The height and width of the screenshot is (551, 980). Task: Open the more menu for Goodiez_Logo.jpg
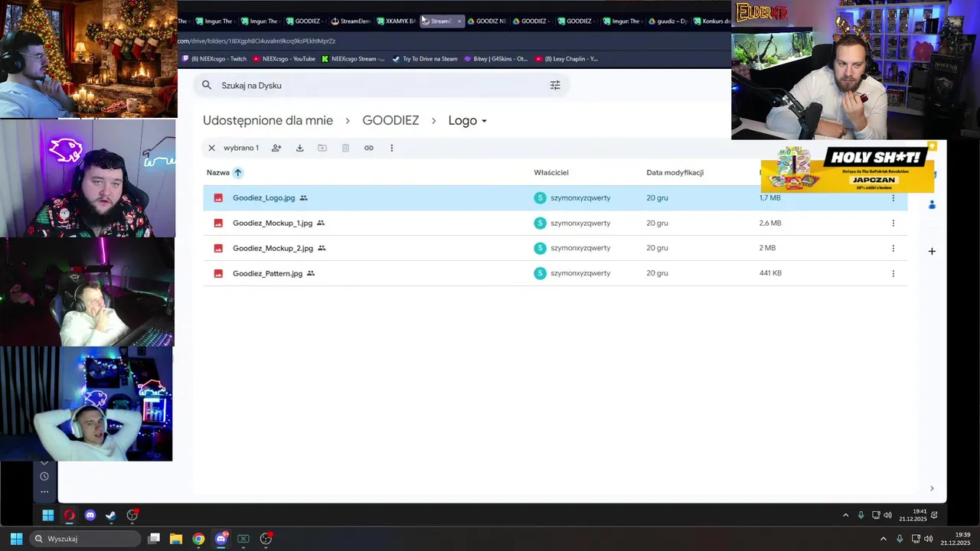click(x=893, y=197)
